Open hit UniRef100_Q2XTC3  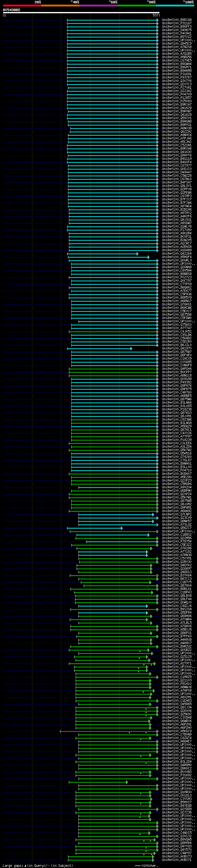click(x=176, y=84)
